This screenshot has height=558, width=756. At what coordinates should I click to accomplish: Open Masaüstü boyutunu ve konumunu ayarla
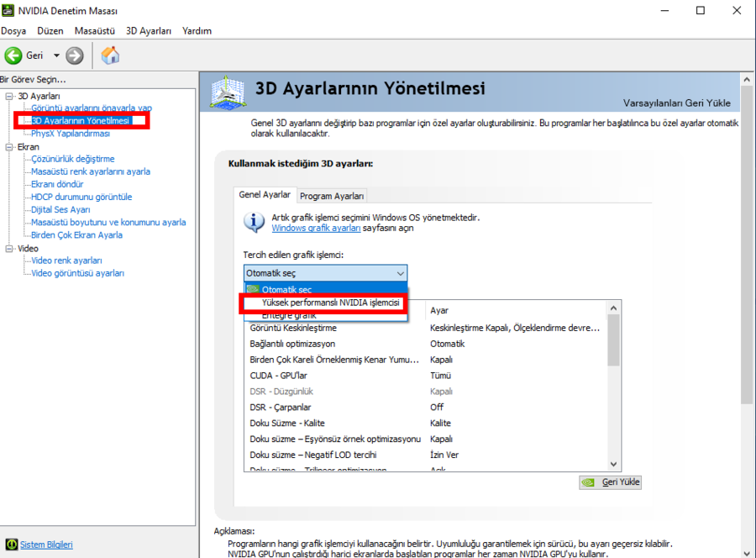click(108, 223)
